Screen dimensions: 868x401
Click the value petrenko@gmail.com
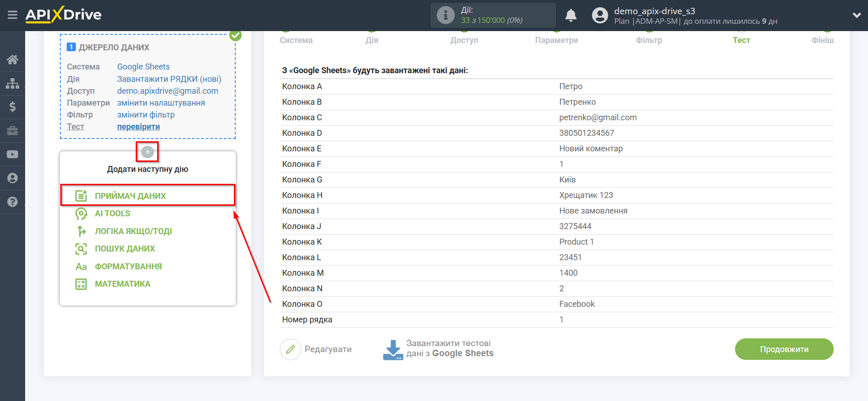598,118
